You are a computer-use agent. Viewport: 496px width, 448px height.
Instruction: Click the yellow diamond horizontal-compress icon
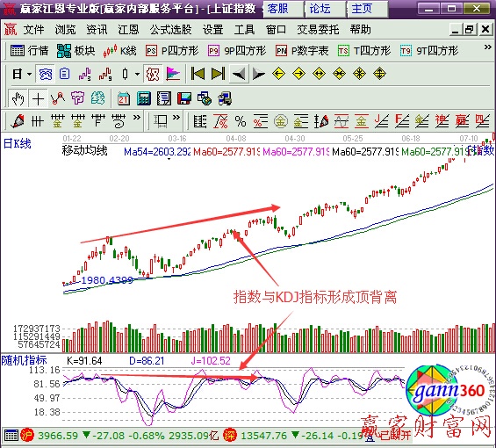click(x=339, y=74)
